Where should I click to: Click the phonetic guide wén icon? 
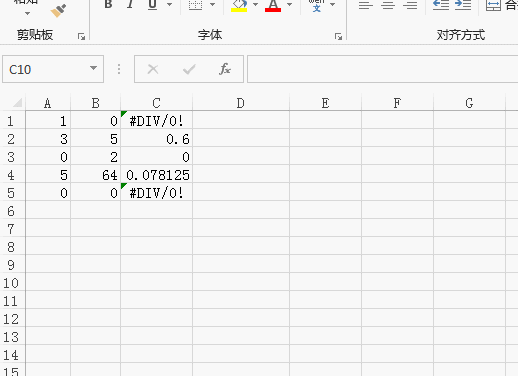[x=316, y=5]
